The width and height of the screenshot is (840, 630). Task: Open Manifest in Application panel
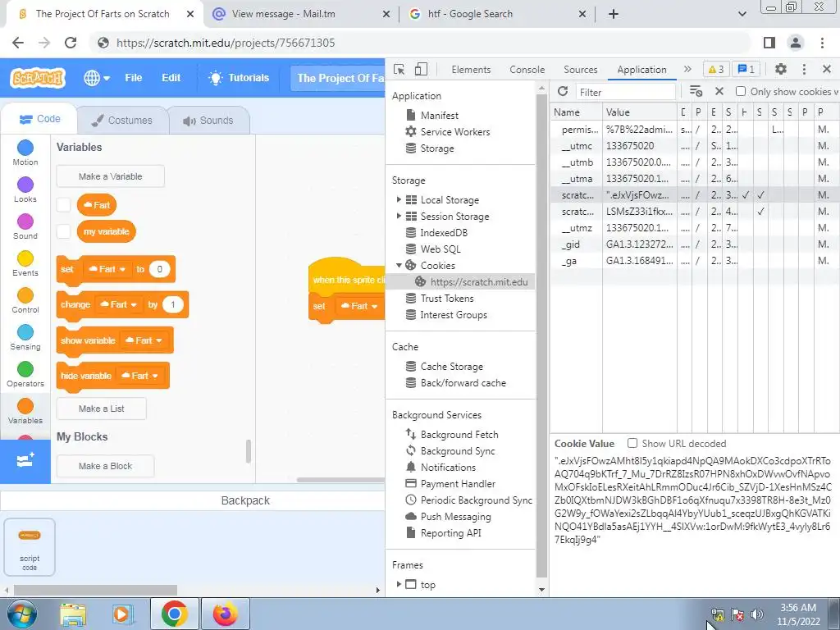point(440,115)
